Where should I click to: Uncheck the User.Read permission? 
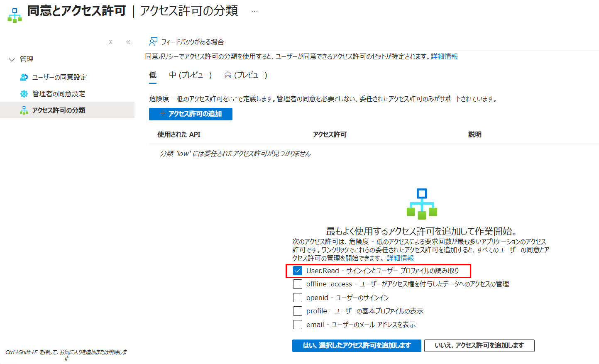297,271
